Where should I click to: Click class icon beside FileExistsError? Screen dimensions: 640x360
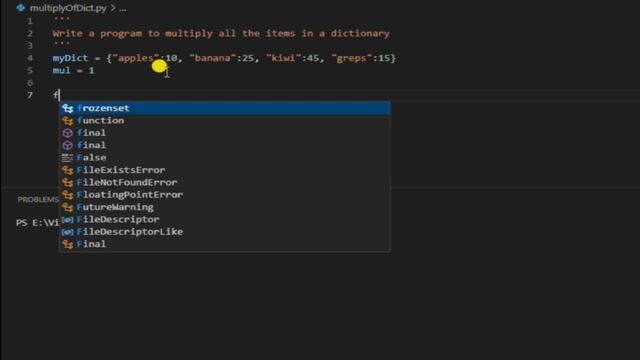[68, 170]
